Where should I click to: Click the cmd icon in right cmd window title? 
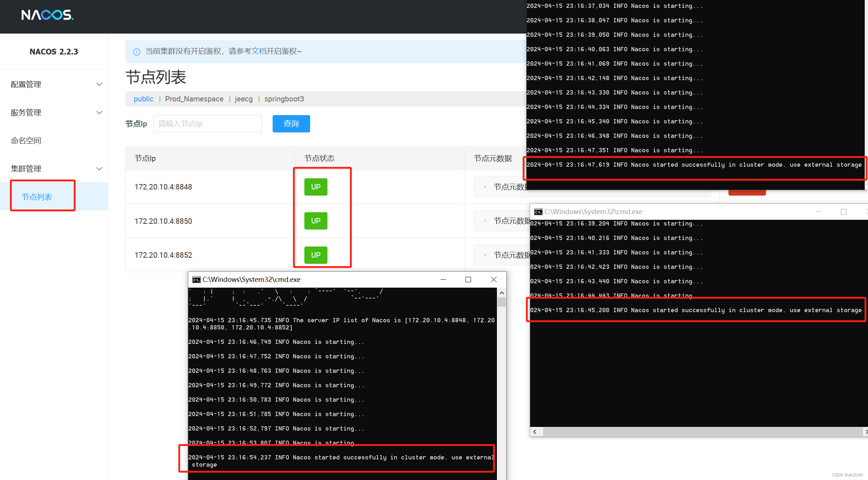pos(538,212)
